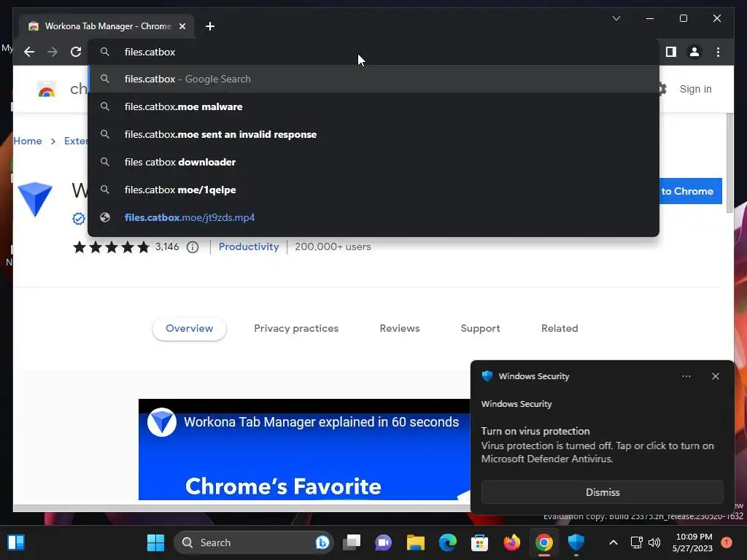Open the Chat (Teams) taskbar icon
This screenshot has height=560, width=747.
point(384,542)
